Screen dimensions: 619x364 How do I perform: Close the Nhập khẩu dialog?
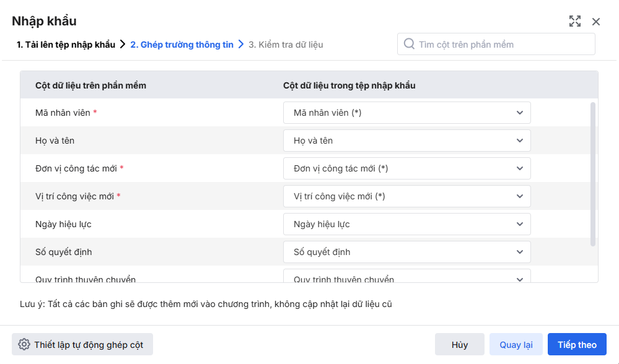click(x=596, y=22)
